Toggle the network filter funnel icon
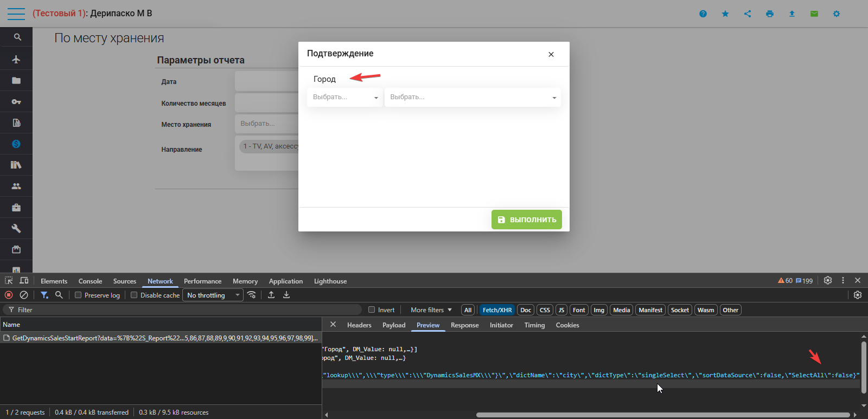The height and width of the screenshot is (419, 868). coord(44,295)
